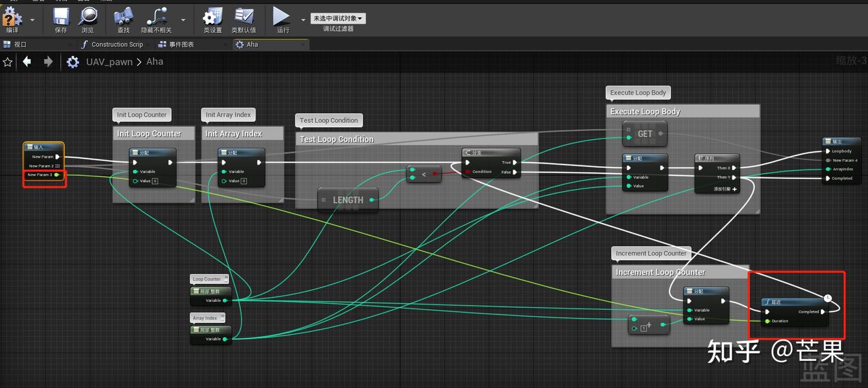
Task: Click the Completed pin on Delay node
Action: pos(823,312)
